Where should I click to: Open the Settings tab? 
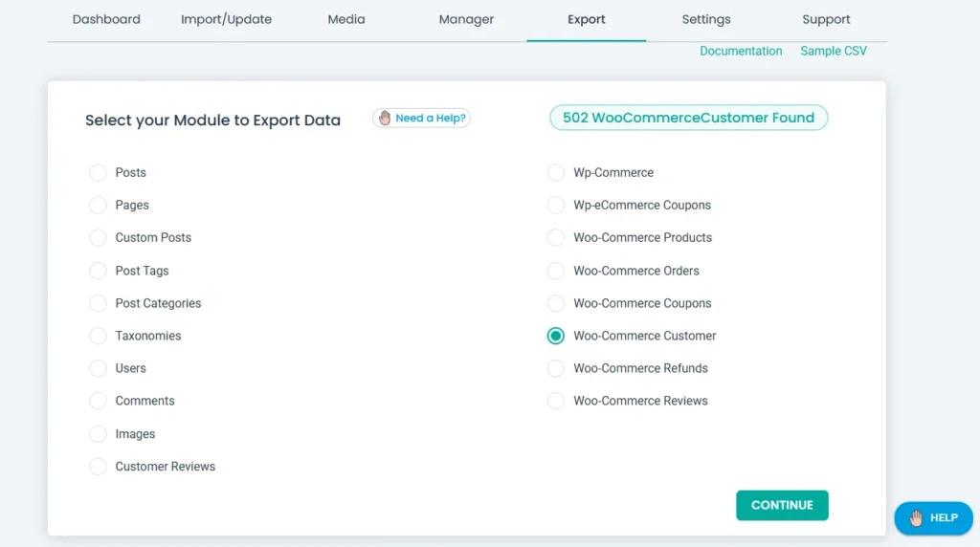coord(706,19)
